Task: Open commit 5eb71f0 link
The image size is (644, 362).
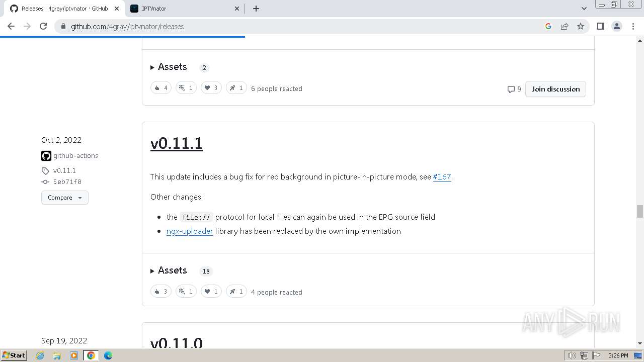Action: point(67,182)
